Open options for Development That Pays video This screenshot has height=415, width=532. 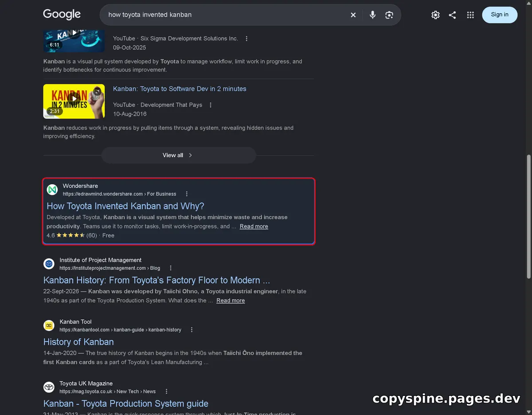(x=211, y=105)
